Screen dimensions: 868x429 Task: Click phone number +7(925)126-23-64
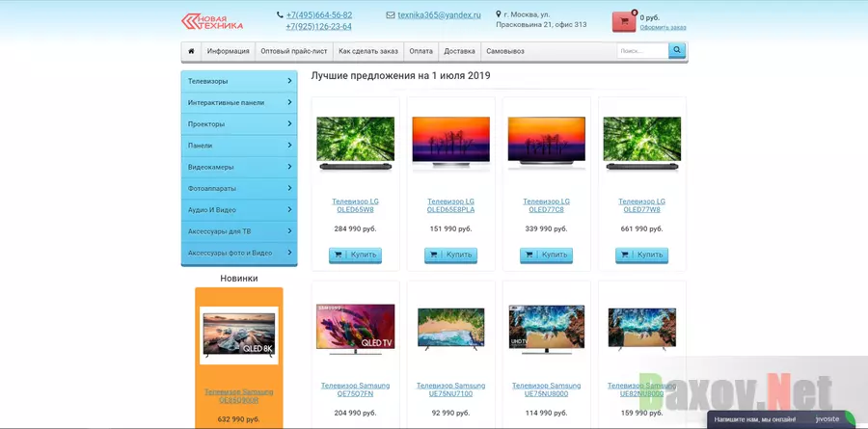pos(319,27)
